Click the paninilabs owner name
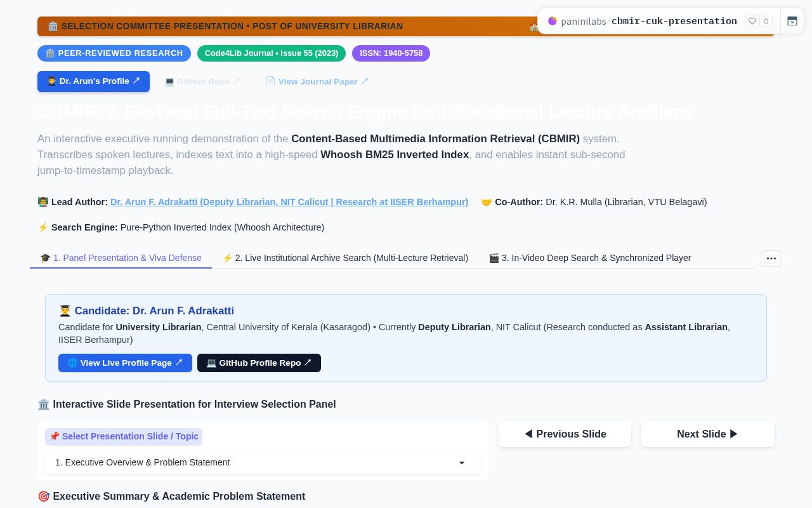The width and height of the screenshot is (812, 508). pos(584,21)
